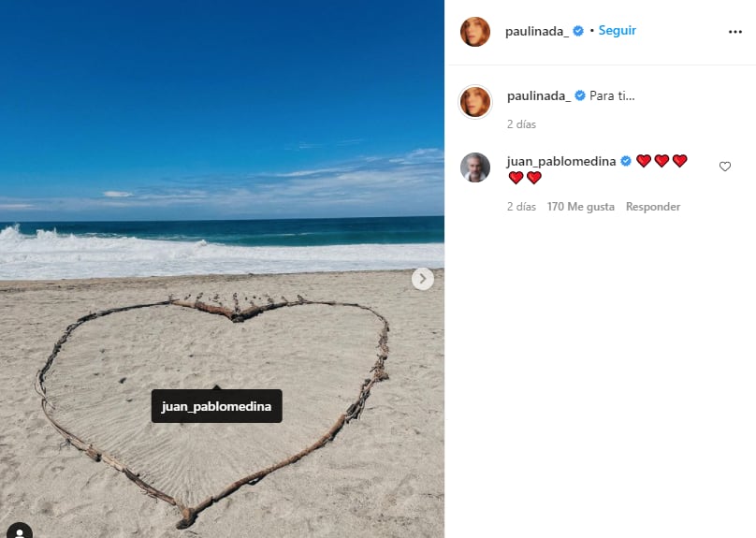Click the juan_pablomedina tag on photo
This screenshot has width=756, height=538.
[x=216, y=406]
